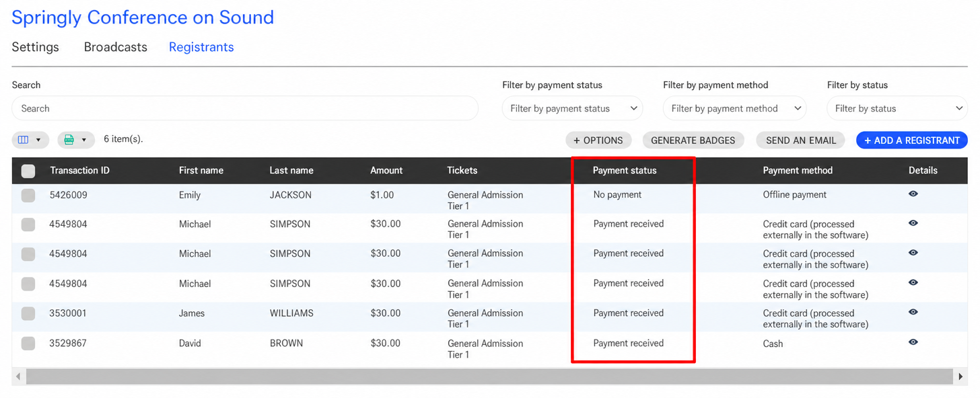Select the checkbox for transaction 3529867
Screen dimensions: 980x398
coord(28,344)
